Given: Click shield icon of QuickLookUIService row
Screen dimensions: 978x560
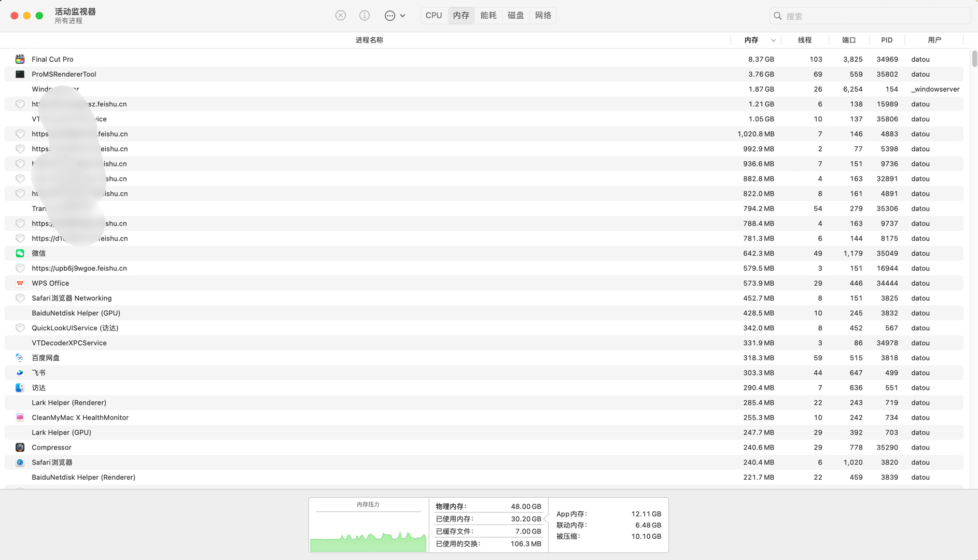Looking at the screenshot, I should 20,328.
